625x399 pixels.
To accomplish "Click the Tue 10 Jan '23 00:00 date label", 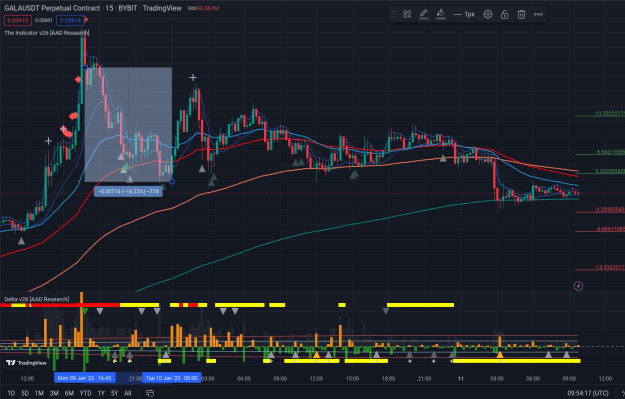I will click(172, 378).
